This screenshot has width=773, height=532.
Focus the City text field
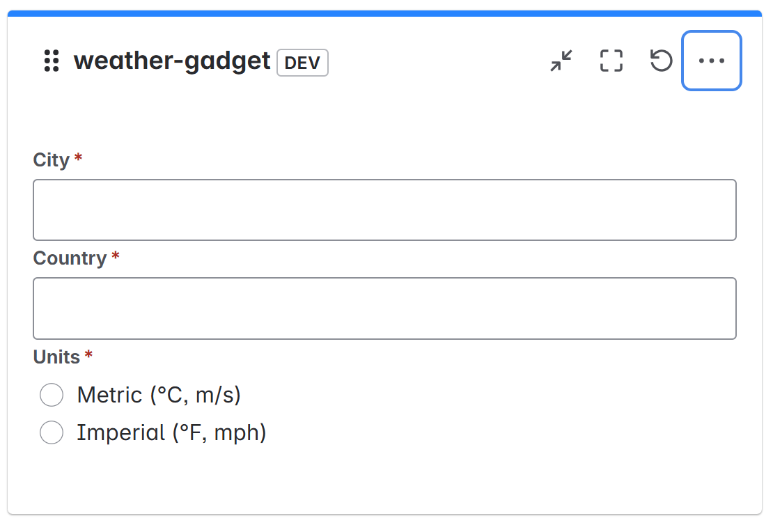(x=384, y=210)
